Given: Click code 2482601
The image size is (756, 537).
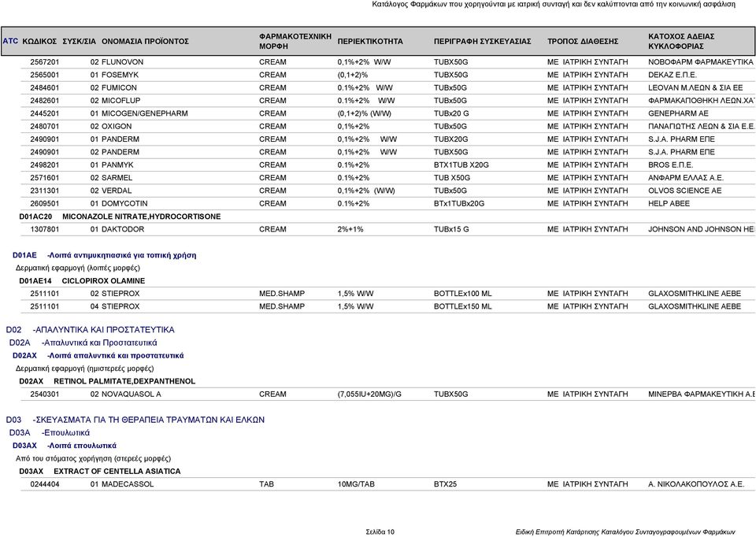Looking at the screenshot, I should pyautogui.click(x=45, y=101).
